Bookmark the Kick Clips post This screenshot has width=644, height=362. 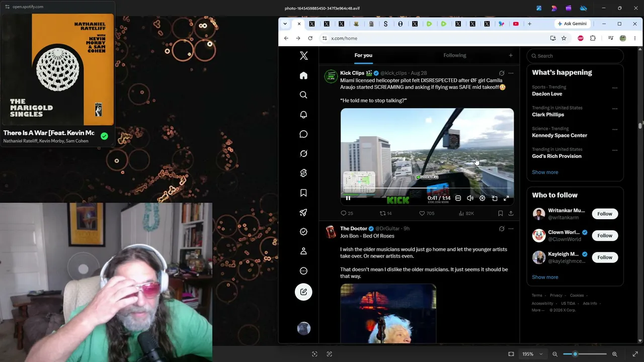click(500, 213)
